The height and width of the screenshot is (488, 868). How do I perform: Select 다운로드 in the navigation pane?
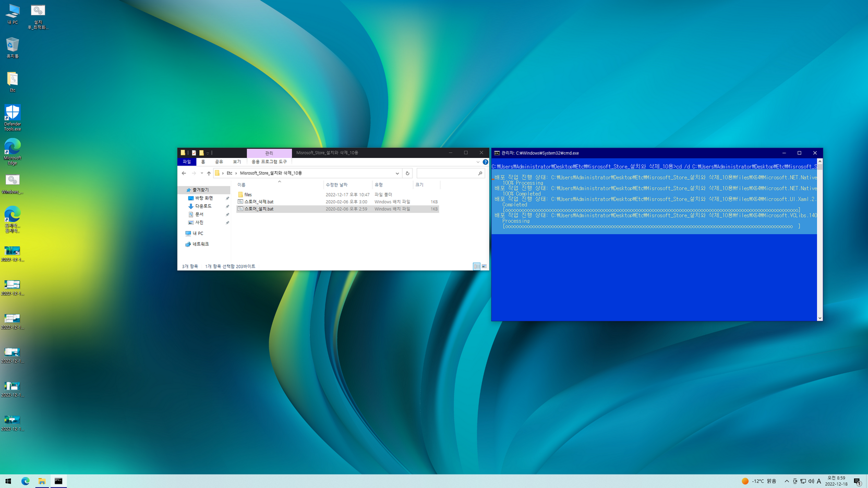click(x=203, y=206)
